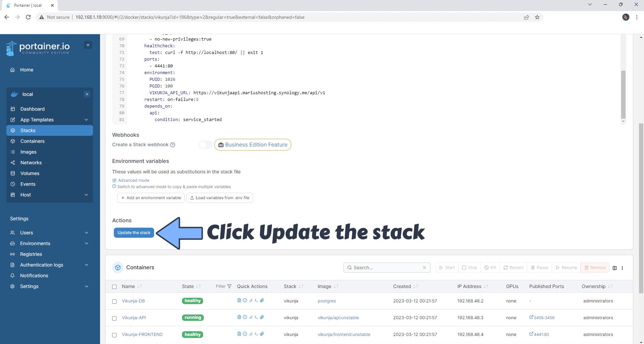Image resolution: width=644 pixels, height=344 pixels.
Task: Expand Users settings submenu
Action: 87,233
